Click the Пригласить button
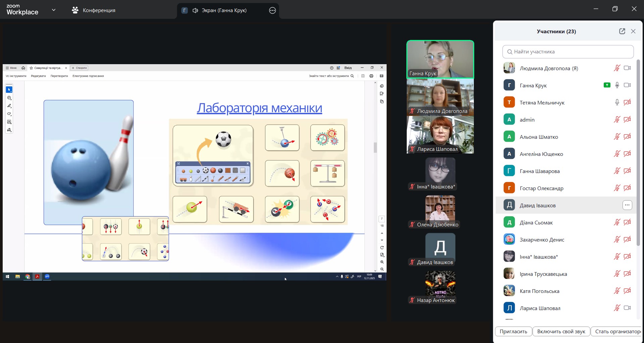This screenshot has height=343, width=644. click(513, 331)
